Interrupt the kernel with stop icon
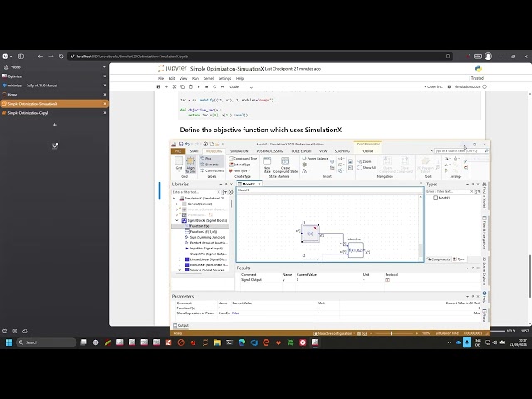Viewport: 532px width, 399px height. [x=207, y=86]
